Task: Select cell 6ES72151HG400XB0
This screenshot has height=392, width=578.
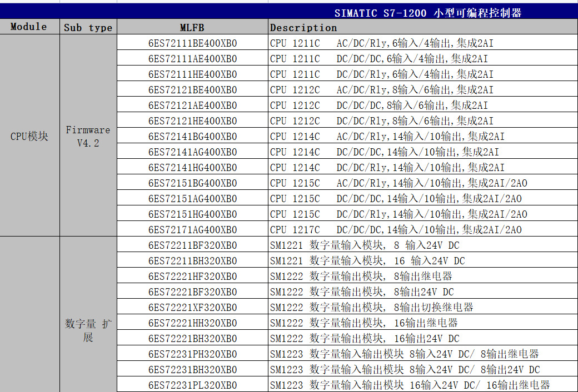Action: point(192,214)
